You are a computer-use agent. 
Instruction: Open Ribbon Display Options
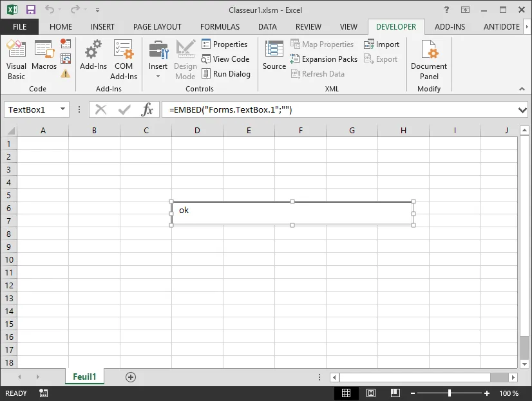pyautogui.click(x=465, y=10)
